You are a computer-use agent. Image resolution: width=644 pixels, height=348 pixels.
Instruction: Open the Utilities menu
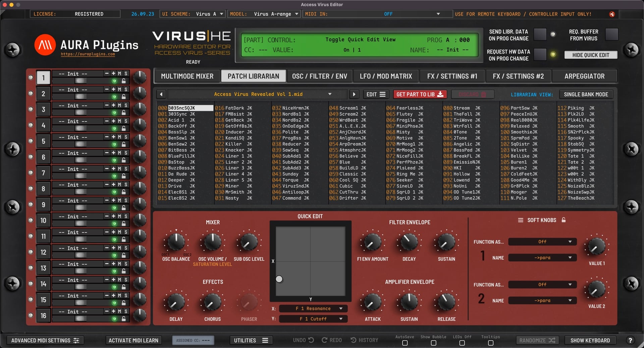[x=251, y=340]
